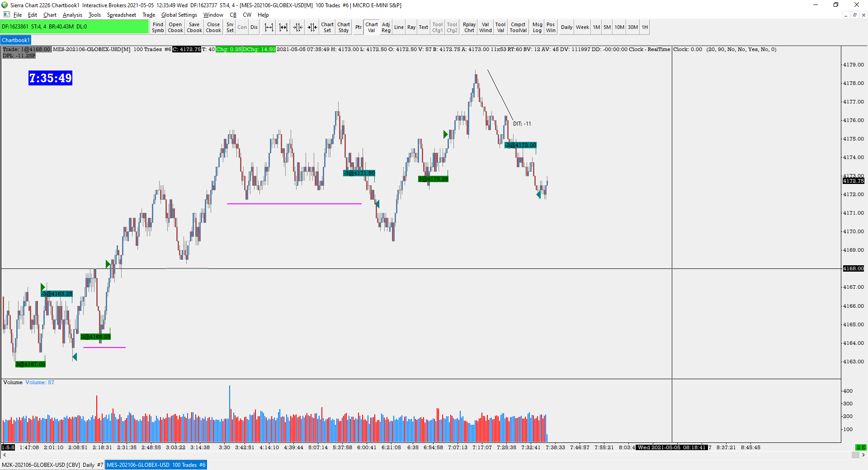The width and height of the screenshot is (868, 470).
Task: Click the -3@4172.00 order label
Action: [521, 145]
